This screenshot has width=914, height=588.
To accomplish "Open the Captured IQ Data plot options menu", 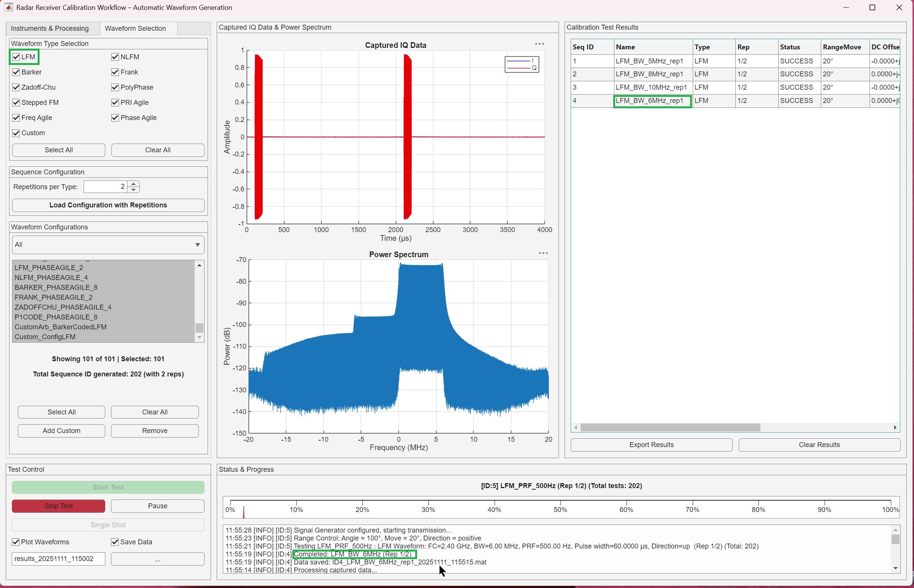I will (539, 44).
